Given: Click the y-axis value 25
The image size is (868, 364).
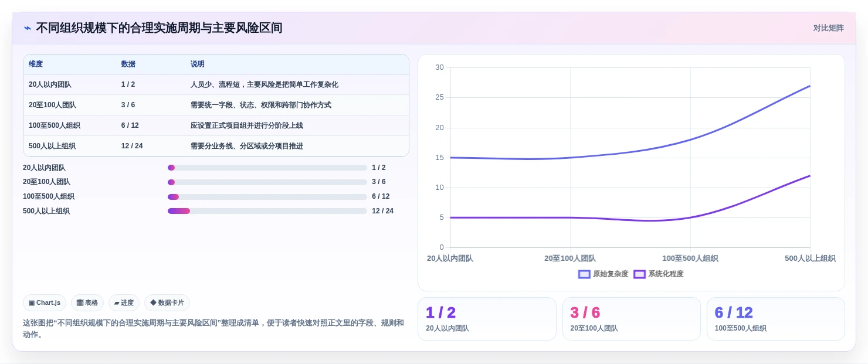Looking at the screenshot, I should pos(439,97).
